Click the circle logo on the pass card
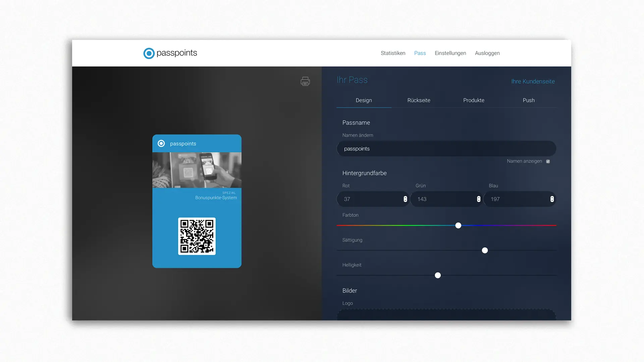Screen dimensions: 644x362 tap(161, 143)
